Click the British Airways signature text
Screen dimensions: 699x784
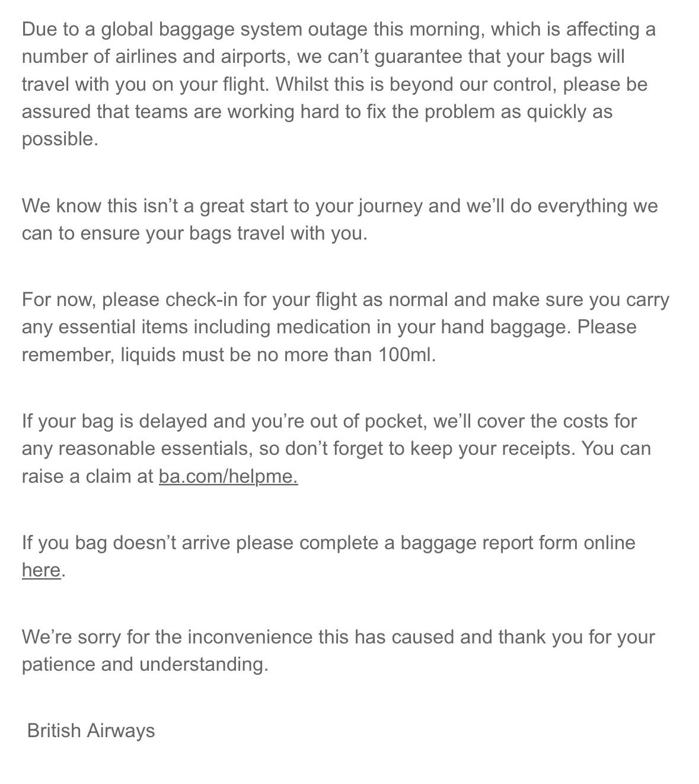91,731
